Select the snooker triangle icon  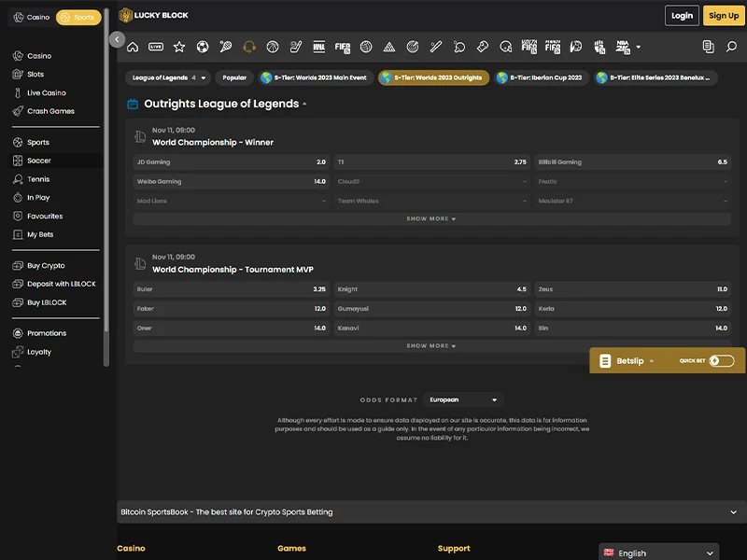click(389, 47)
